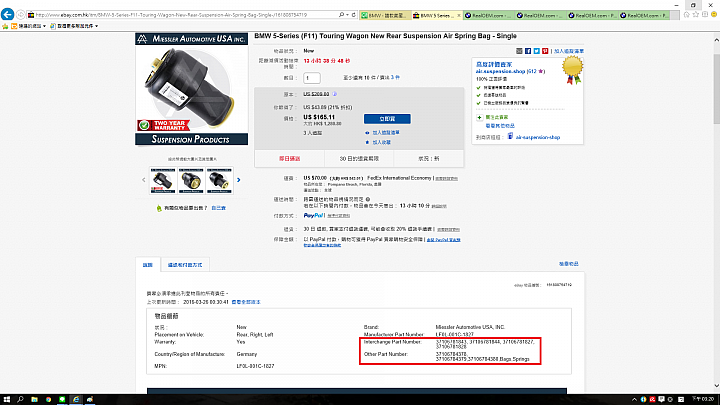
Task: Open Chrome from the taskbar
Action: [x=48, y=399]
